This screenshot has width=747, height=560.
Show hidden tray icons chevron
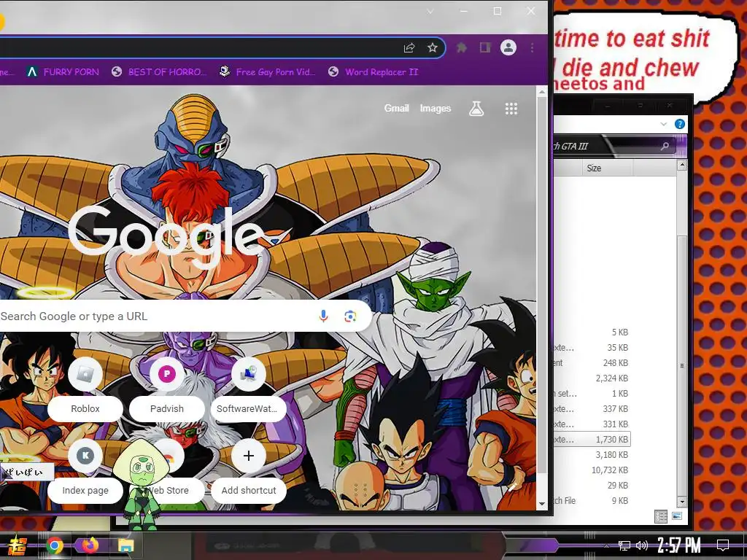606,545
